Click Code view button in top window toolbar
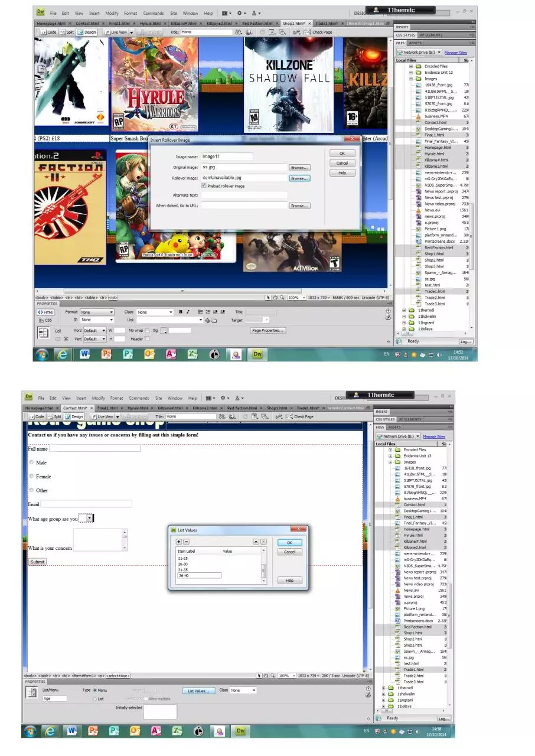 point(49,32)
